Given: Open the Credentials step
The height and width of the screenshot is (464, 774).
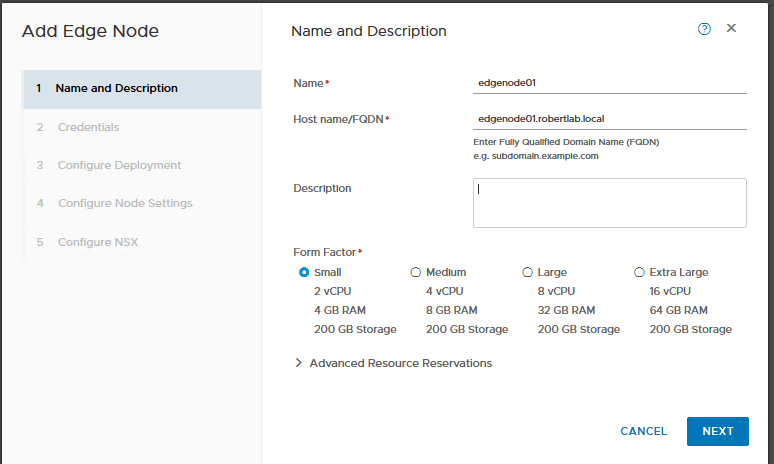Looking at the screenshot, I should [88, 127].
